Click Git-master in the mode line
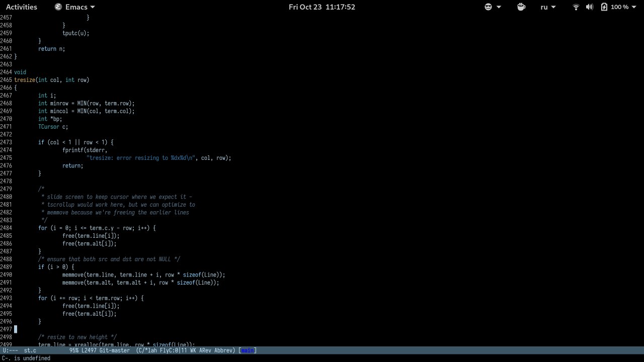 click(114, 350)
